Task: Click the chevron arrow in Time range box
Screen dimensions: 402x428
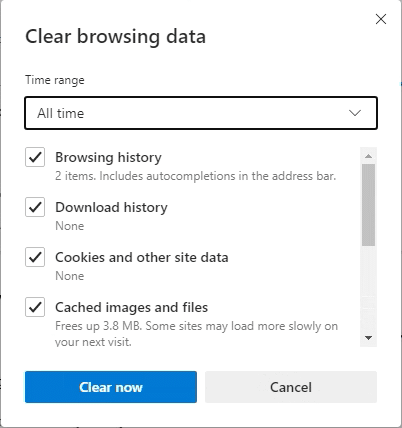Action: coord(355,113)
